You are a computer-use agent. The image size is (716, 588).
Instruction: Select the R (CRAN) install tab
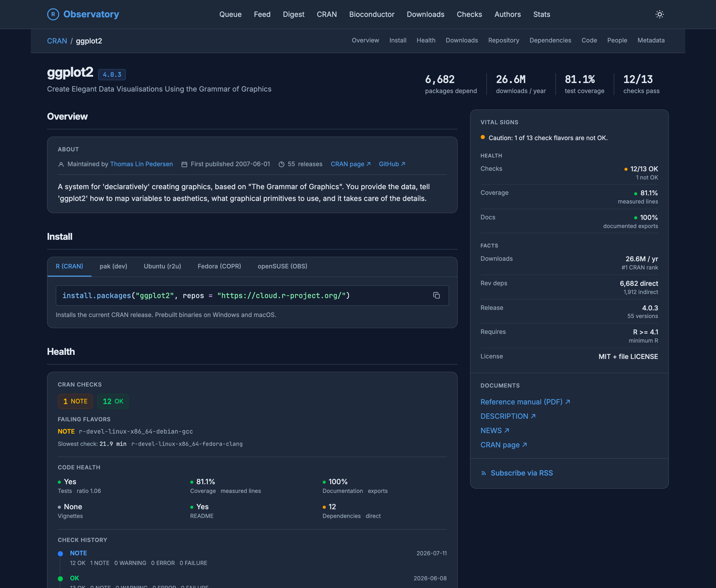coord(70,266)
